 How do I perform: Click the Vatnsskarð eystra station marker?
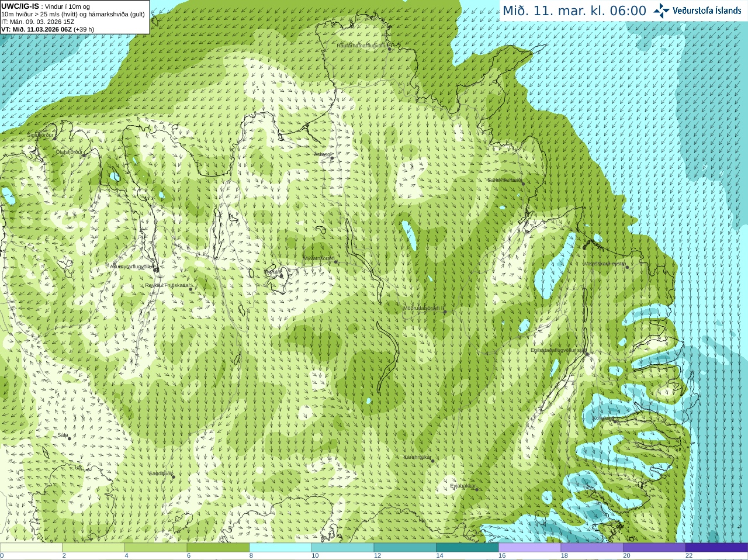[x=627, y=267]
